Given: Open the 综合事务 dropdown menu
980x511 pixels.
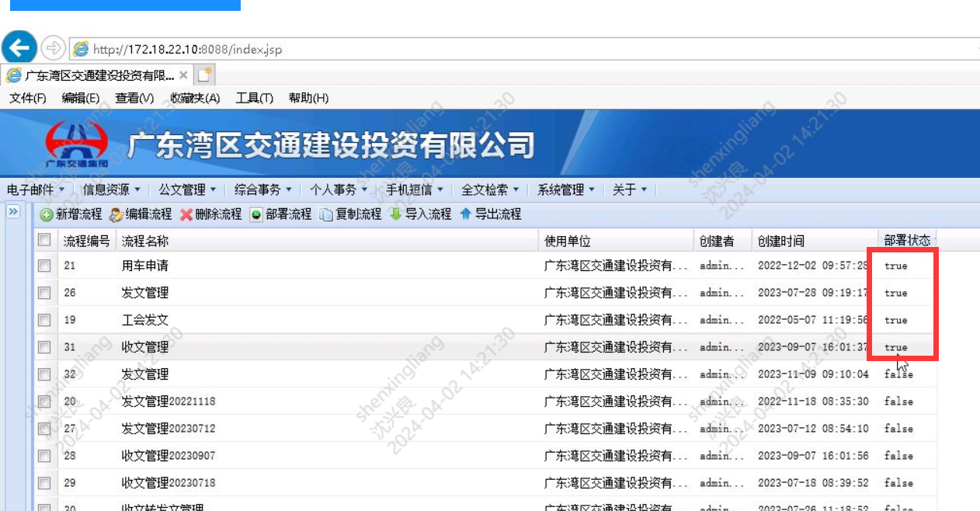Looking at the screenshot, I should [263, 189].
